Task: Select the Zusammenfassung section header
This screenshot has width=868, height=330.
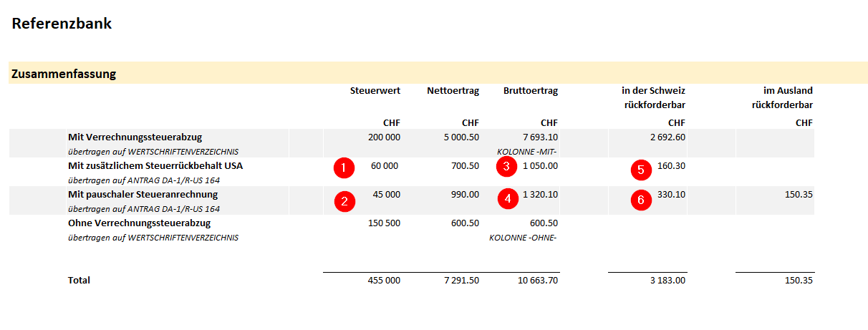Action: pyautogui.click(x=64, y=74)
